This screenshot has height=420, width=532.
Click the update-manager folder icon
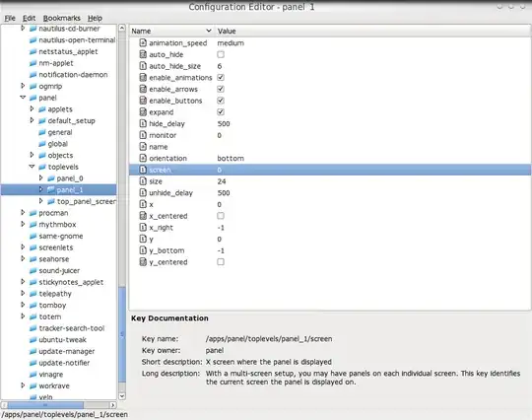coord(33,351)
